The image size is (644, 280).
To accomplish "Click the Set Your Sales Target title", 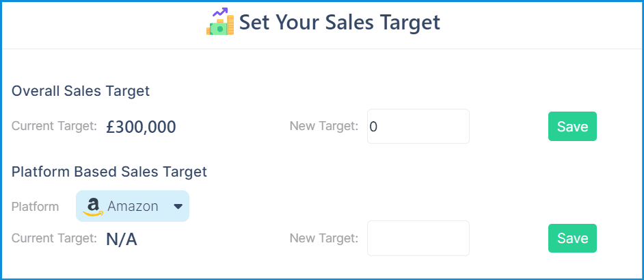I will tap(340, 22).
